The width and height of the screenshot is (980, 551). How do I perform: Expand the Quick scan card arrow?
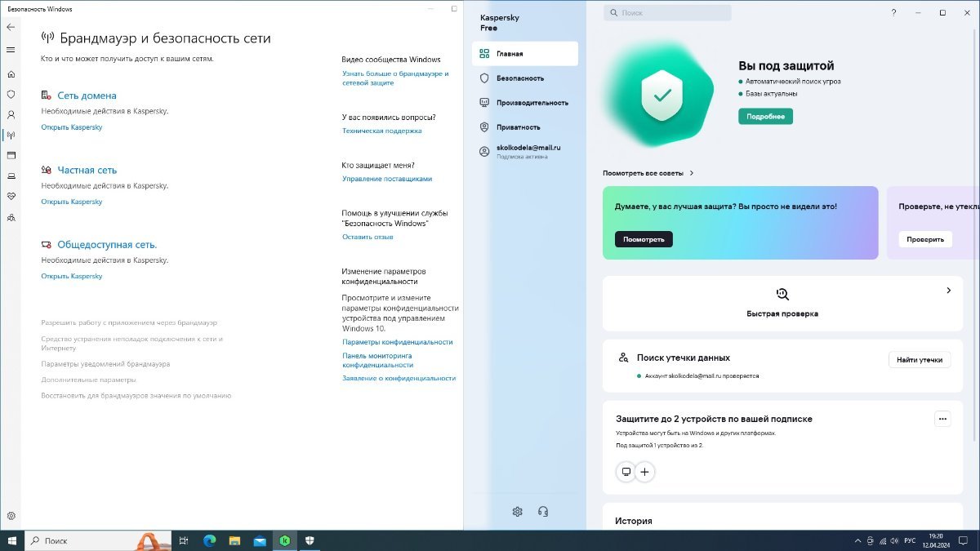(948, 290)
